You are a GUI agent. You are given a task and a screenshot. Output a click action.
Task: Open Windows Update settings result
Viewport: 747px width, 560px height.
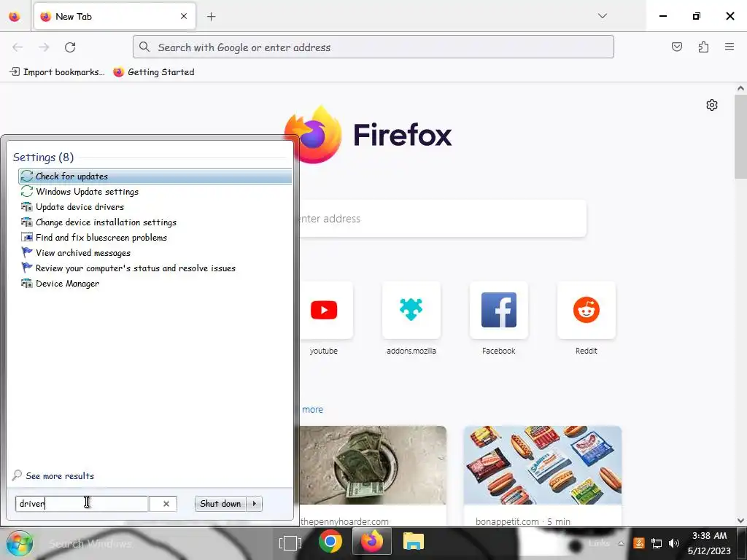coord(155,192)
